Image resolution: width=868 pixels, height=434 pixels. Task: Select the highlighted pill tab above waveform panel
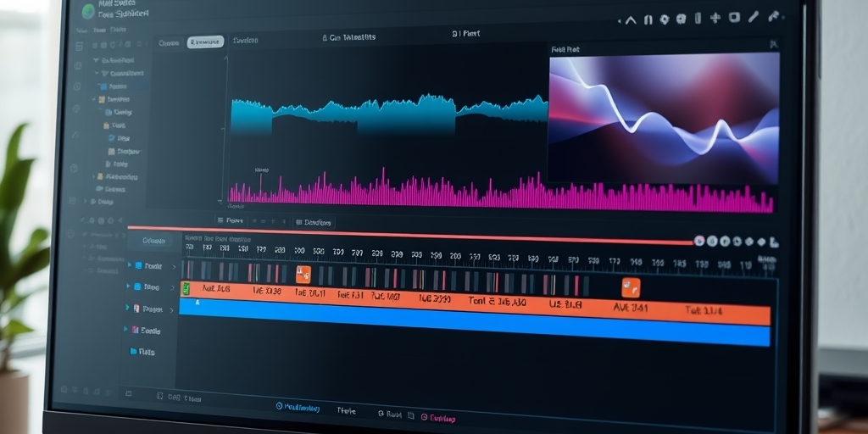pyautogui.click(x=205, y=42)
